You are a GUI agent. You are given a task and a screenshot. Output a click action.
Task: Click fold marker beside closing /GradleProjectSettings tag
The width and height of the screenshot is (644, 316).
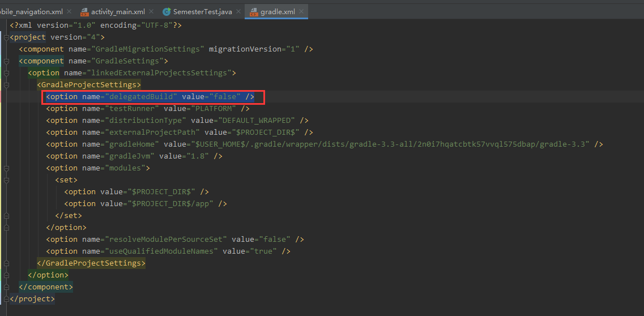coord(6,263)
